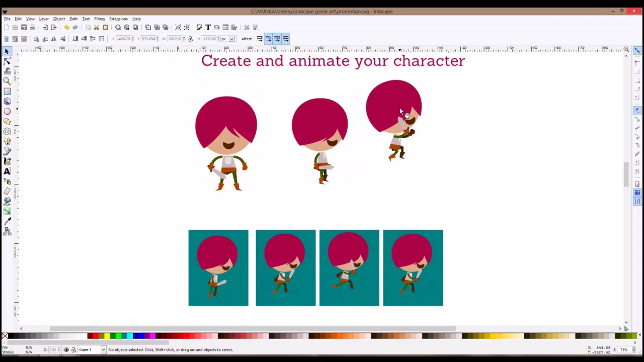Select the Rectangle tool
Viewport: 644px width, 362px height.
pos(7,92)
